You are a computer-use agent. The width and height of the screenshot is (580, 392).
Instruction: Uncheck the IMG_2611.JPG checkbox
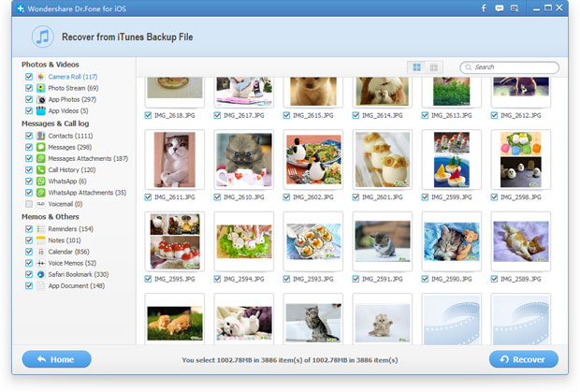148,197
